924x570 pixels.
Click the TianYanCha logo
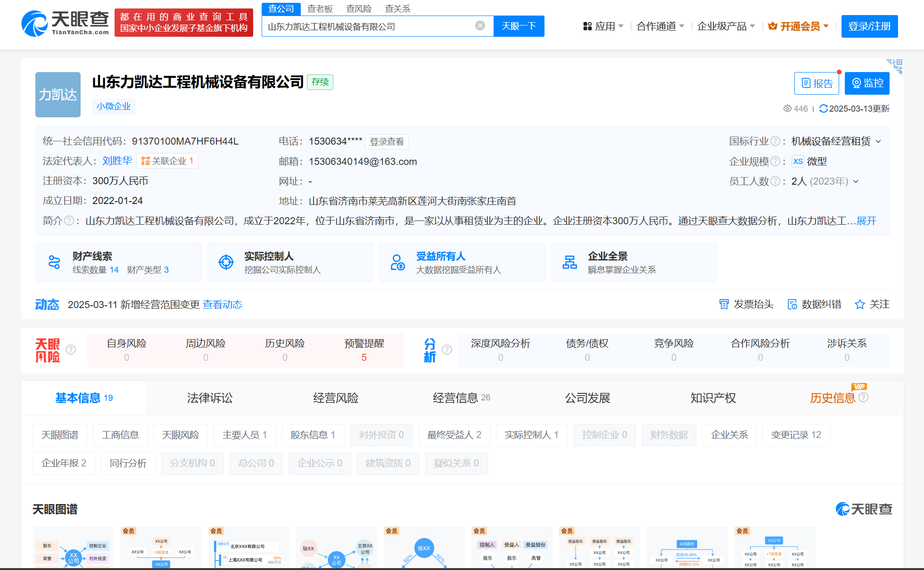coord(66,23)
